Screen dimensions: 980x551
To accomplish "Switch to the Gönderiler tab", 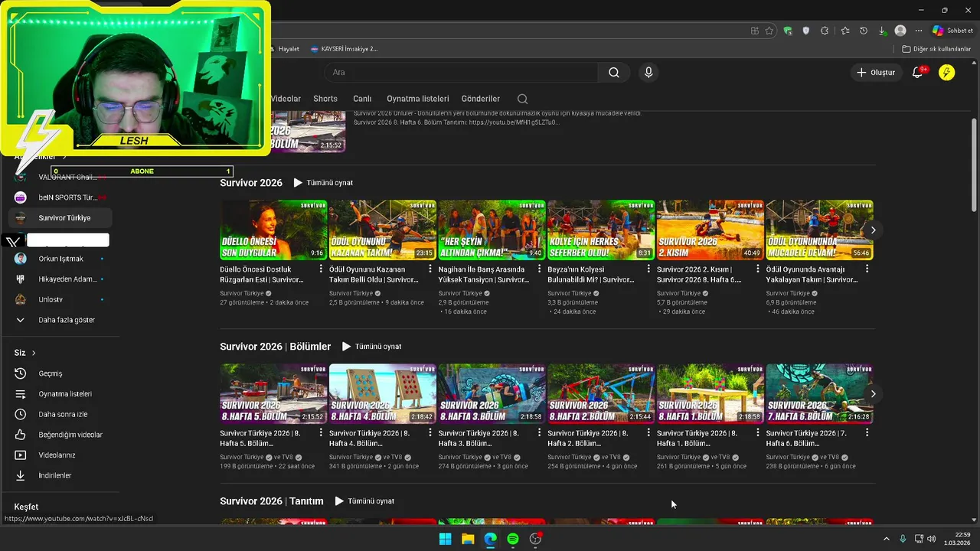I will tap(481, 99).
